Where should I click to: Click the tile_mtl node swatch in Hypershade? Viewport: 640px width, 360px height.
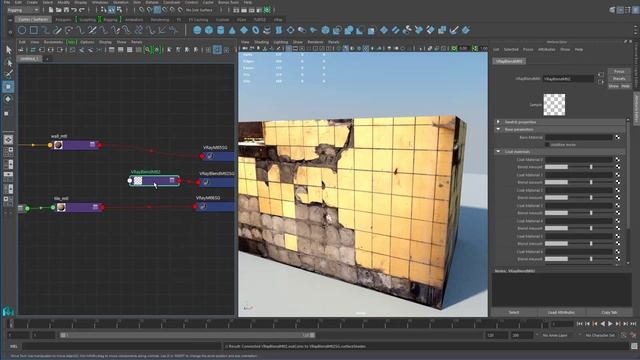point(61,207)
